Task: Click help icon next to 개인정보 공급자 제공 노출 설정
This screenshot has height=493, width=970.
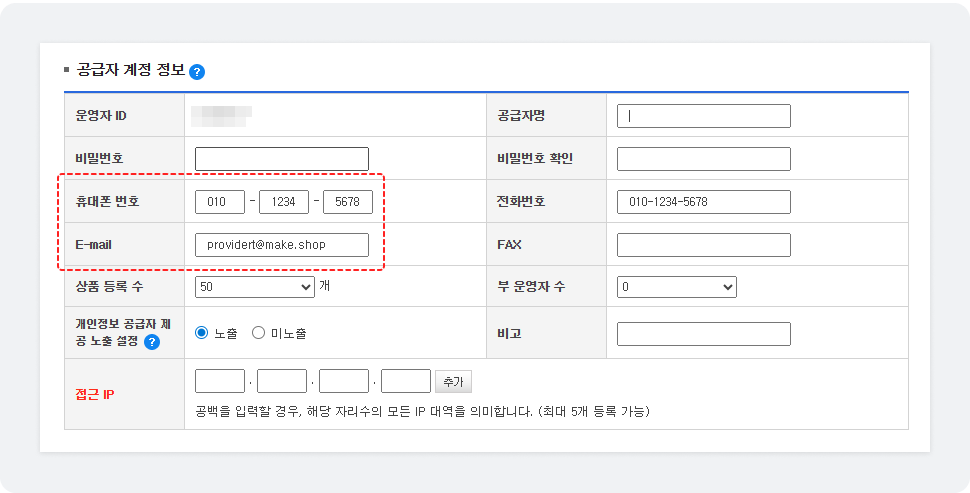Action: (152, 342)
